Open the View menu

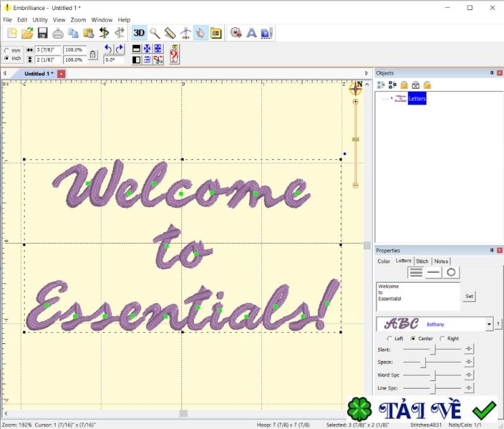tap(59, 20)
